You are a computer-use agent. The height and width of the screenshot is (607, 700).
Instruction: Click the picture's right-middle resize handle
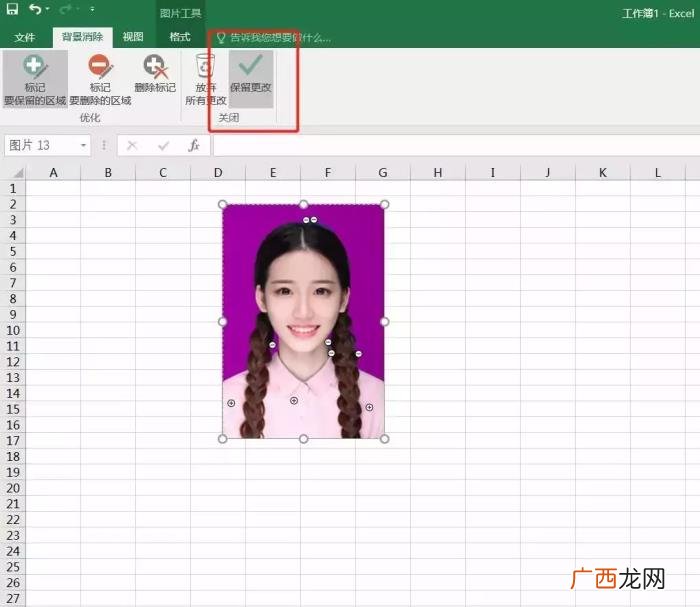coord(384,321)
